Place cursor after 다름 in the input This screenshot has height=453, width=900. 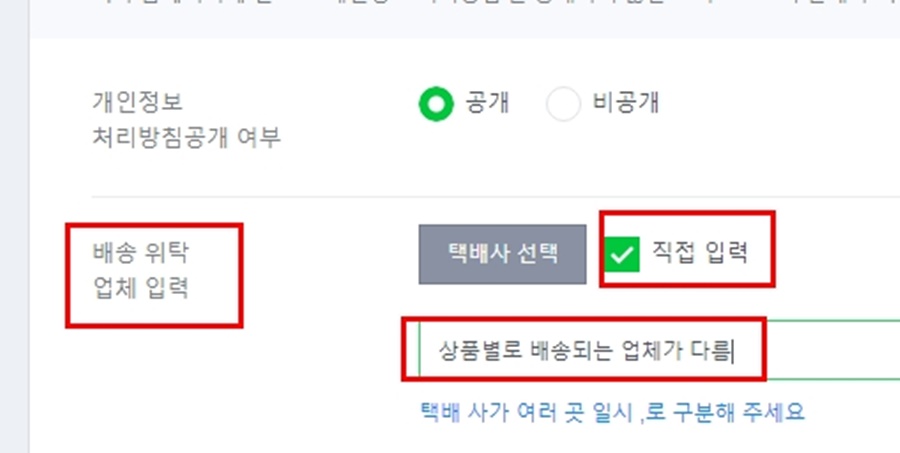[x=733, y=350]
